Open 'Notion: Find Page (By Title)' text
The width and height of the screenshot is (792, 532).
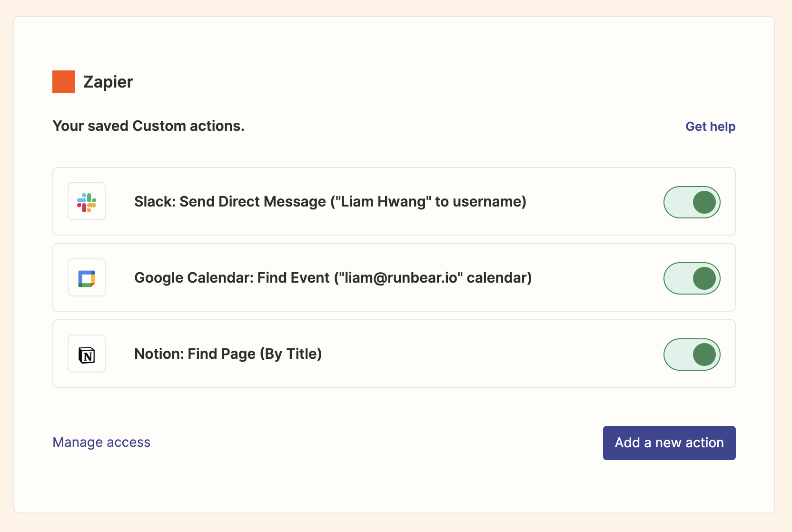click(x=228, y=354)
